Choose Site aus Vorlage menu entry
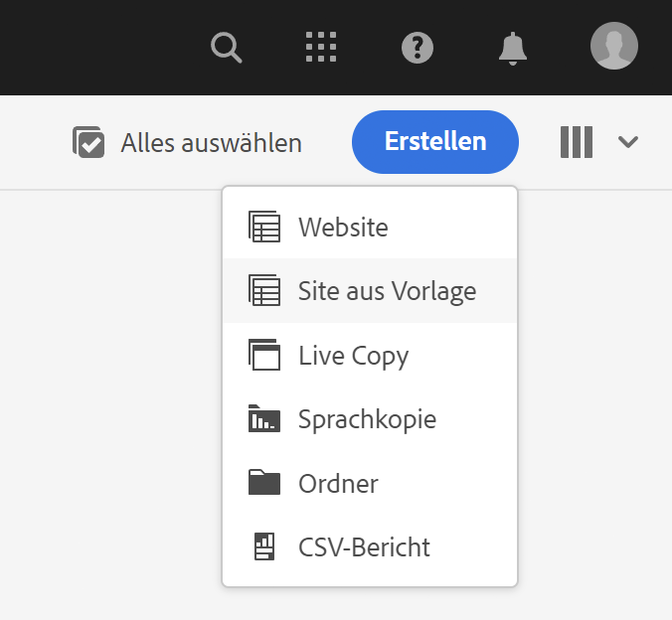Image resolution: width=672 pixels, height=620 pixels. point(387,291)
